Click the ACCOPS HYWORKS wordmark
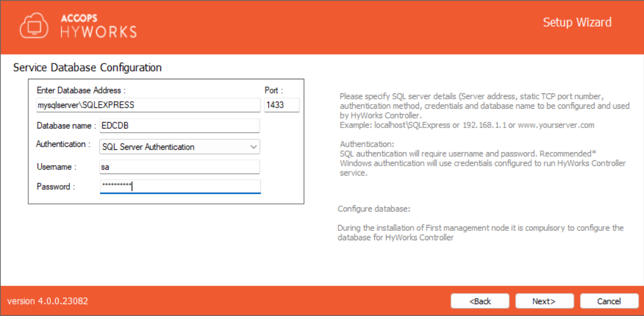The width and height of the screenshot is (644, 316). (99, 26)
